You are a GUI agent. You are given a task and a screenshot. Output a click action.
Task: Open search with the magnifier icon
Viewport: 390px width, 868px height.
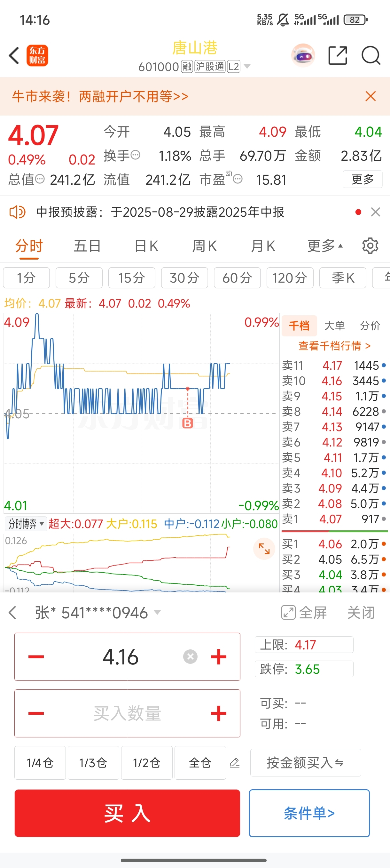tap(371, 55)
